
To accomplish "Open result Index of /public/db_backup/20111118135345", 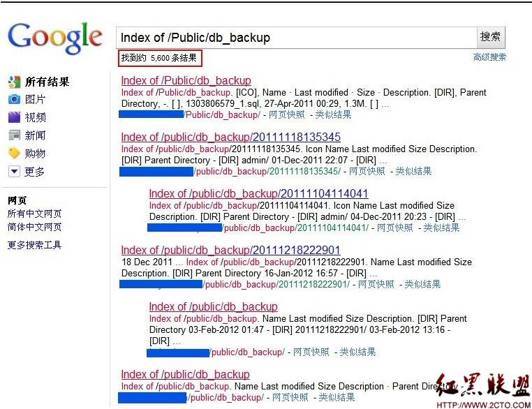I will click(230, 137).
